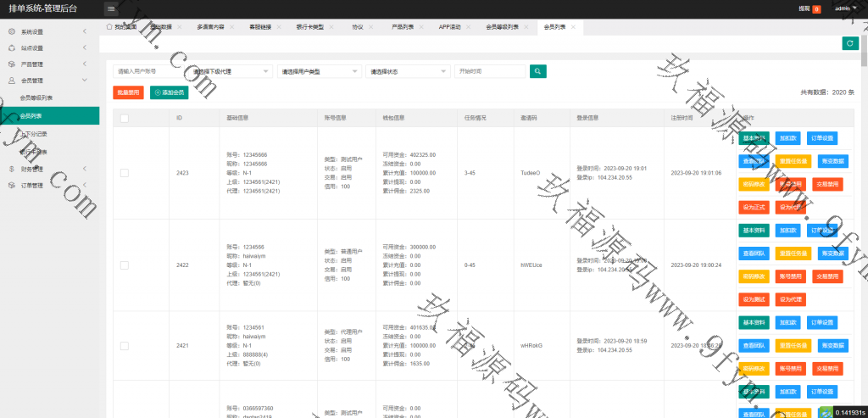Check the row checkbox for ID 2422
868x418 pixels.
[125, 265]
